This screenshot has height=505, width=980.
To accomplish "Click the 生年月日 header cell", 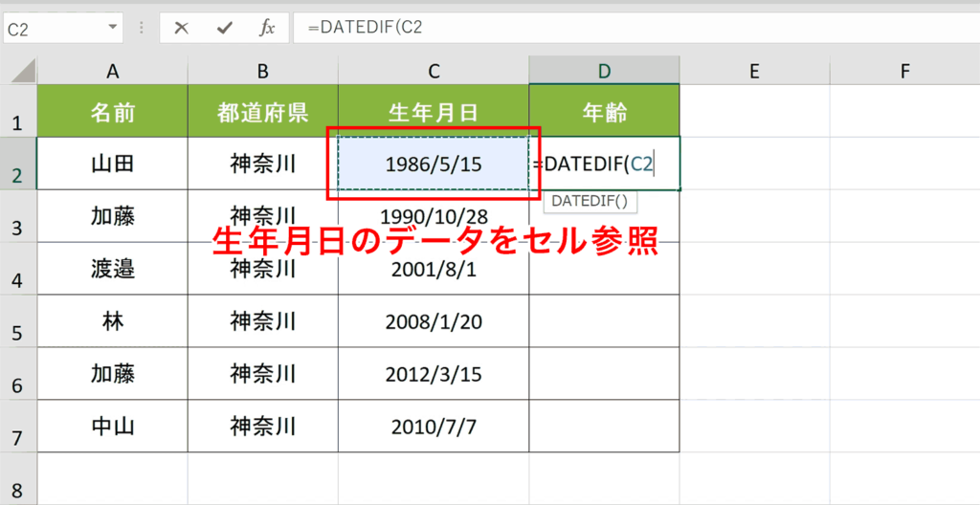I will pyautogui.click(x=434, y=111).
